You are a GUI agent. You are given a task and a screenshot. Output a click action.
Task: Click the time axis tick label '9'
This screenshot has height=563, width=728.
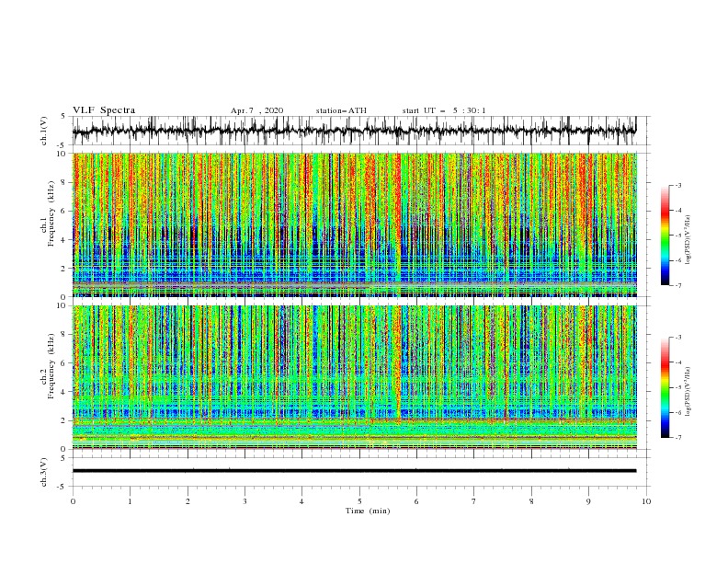[588, 501]
